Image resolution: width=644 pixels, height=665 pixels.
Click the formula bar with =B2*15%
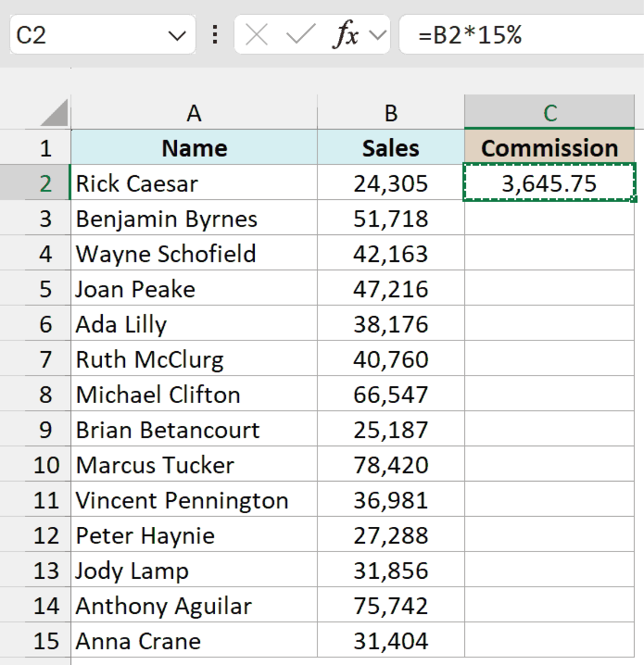(522, 34)
